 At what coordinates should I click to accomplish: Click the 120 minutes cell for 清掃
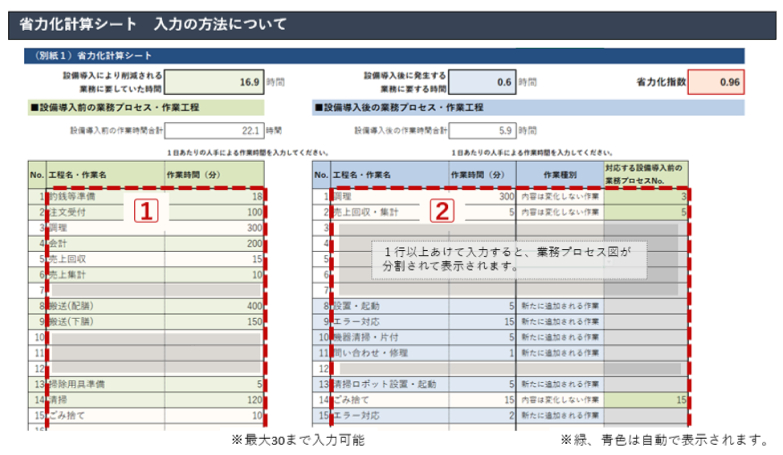tap(214, 400)
